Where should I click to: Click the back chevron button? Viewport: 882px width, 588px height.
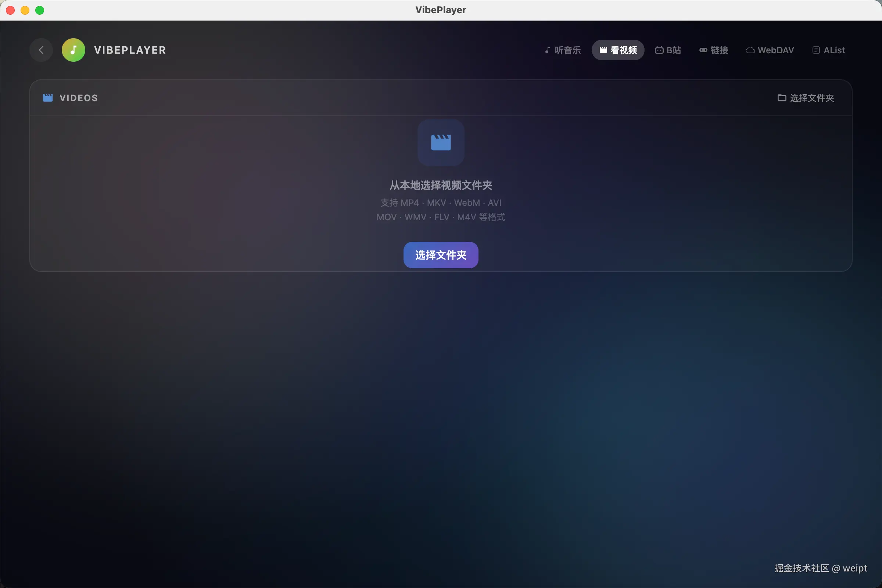[x=41, y=50]
